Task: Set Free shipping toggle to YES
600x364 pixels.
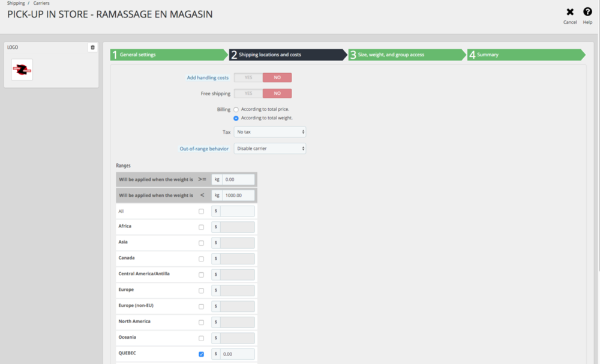Action: point(248,94)
